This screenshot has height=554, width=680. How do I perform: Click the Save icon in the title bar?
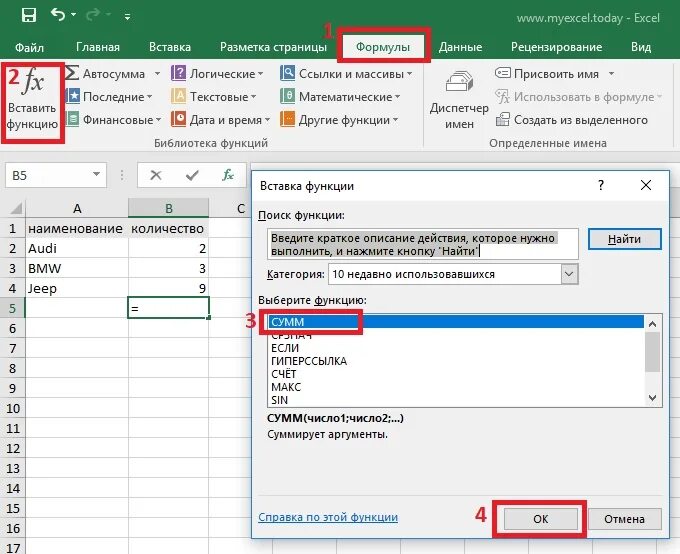(29, 15)
